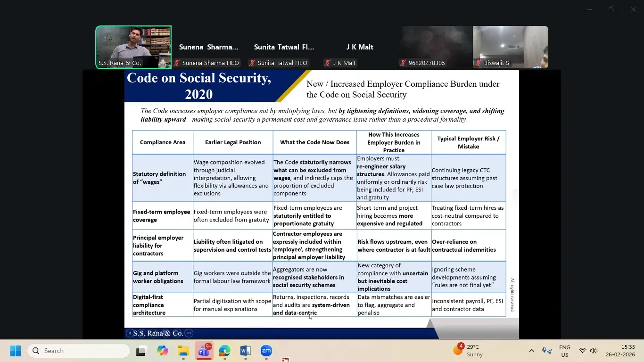Image resolution: width=644 pixels, height=362 pixels.
Task: Open the ENG US language switcher
Action: coord(564,351)
